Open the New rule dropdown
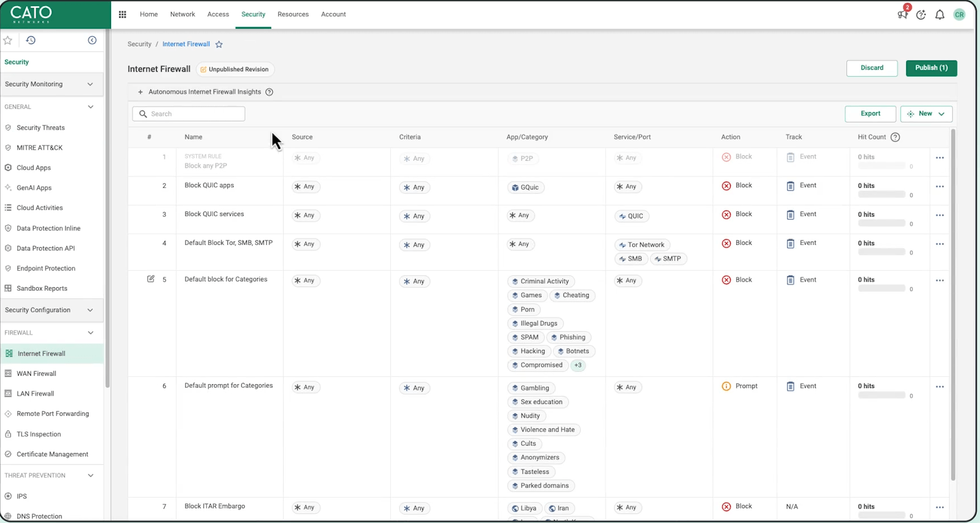Viewport: 980px width, 523px height. 926,114
